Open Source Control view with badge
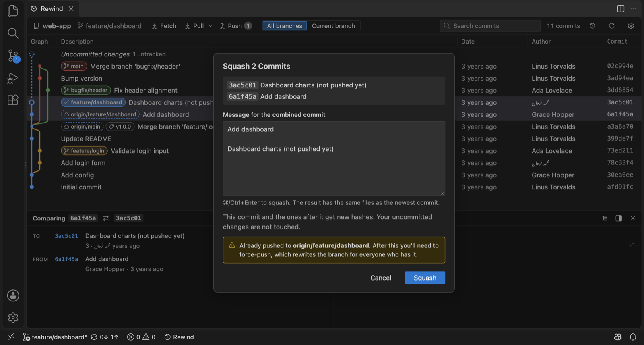644x345 pixels. (x=13, y=56)
